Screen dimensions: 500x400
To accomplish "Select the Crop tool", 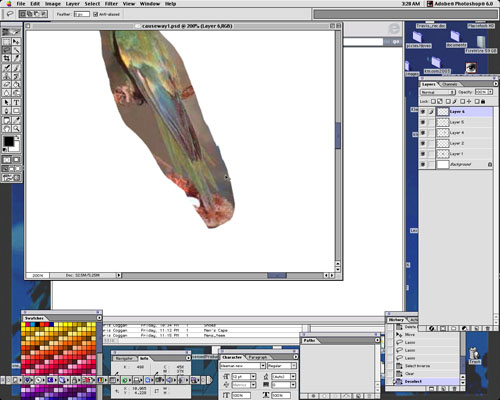I will [6, 58].
